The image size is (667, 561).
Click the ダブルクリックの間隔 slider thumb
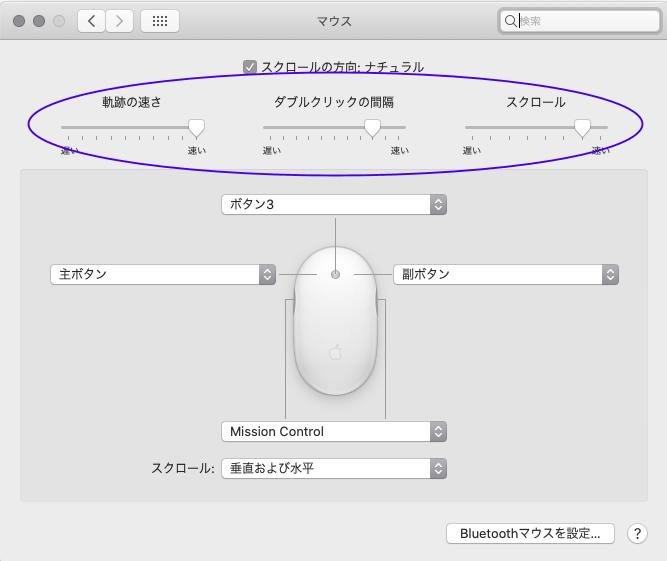pos(372,128)
